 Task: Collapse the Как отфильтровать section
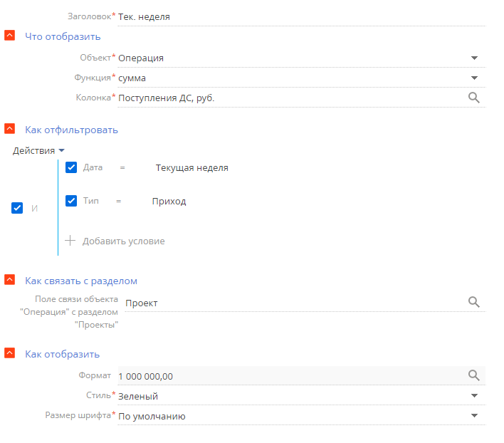(x=10, y=129)
